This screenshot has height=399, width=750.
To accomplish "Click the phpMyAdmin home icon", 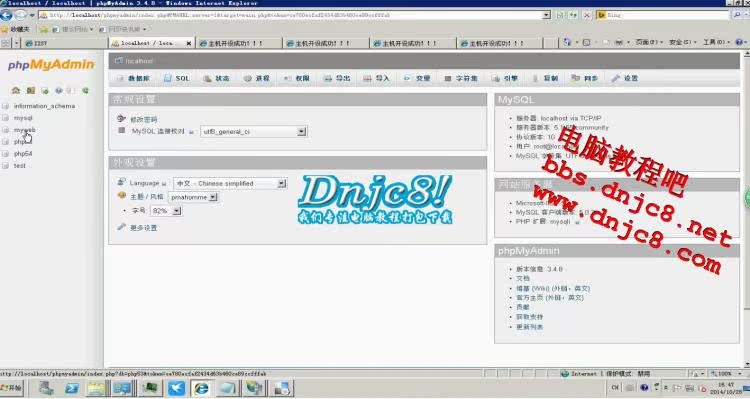I will [x=16, y=90].
